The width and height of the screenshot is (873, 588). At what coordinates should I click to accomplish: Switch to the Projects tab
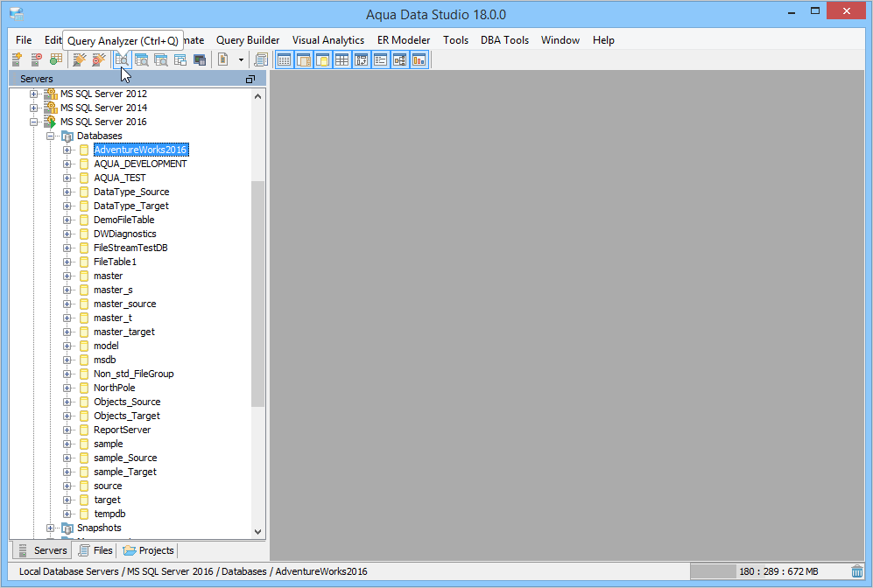click(x=149, y=550)
